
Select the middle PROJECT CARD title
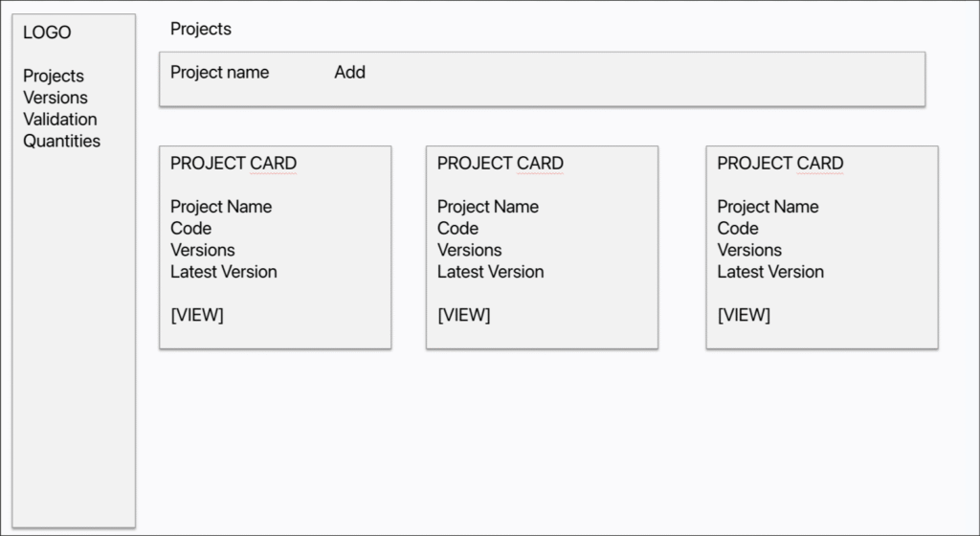[x=500, y=163]
